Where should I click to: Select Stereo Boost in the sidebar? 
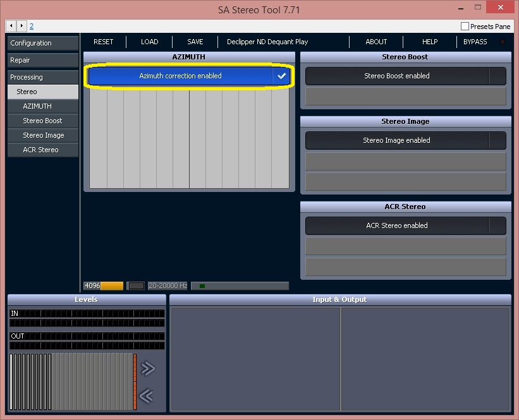coord(43,121)
